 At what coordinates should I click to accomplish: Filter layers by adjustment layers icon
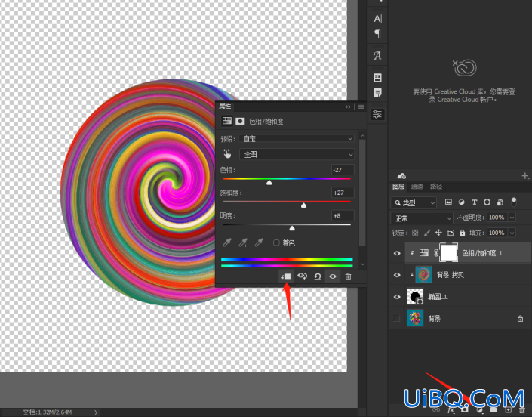[x=461, y=202]
